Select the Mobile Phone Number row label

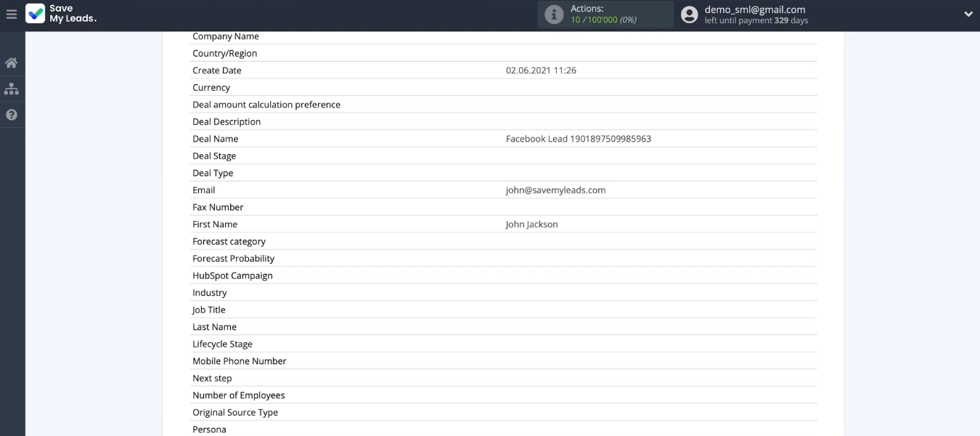coord(240,361)
